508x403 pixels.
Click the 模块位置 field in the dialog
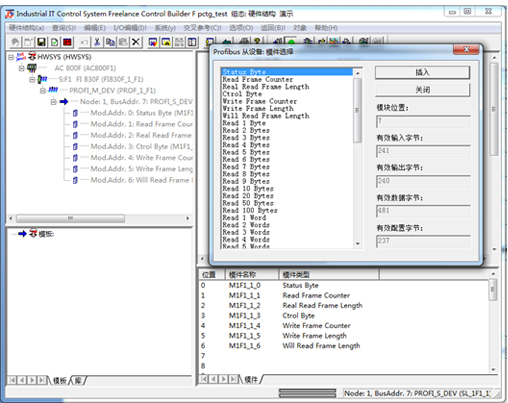(x=423, y=121)
